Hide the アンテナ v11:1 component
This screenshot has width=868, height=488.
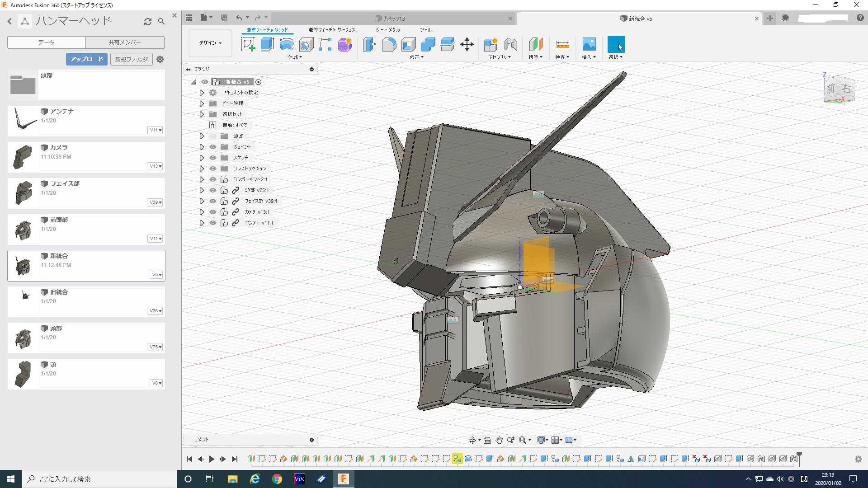tap(213, 223)
